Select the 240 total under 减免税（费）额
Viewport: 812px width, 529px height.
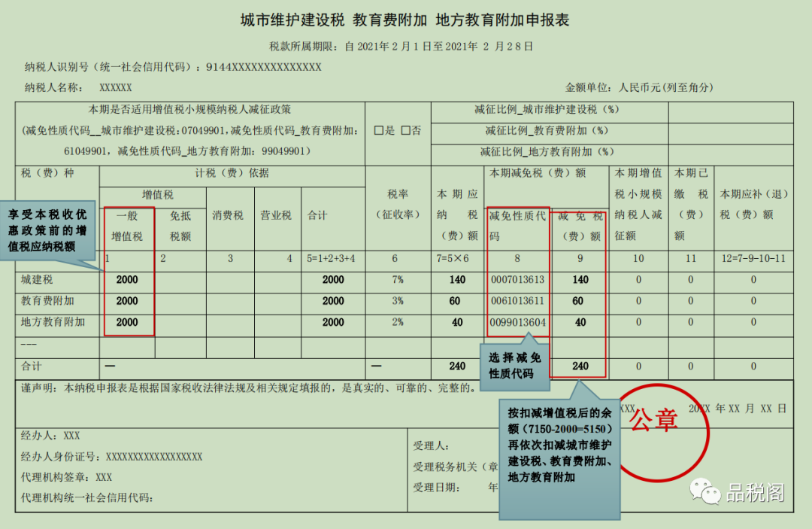580,366
